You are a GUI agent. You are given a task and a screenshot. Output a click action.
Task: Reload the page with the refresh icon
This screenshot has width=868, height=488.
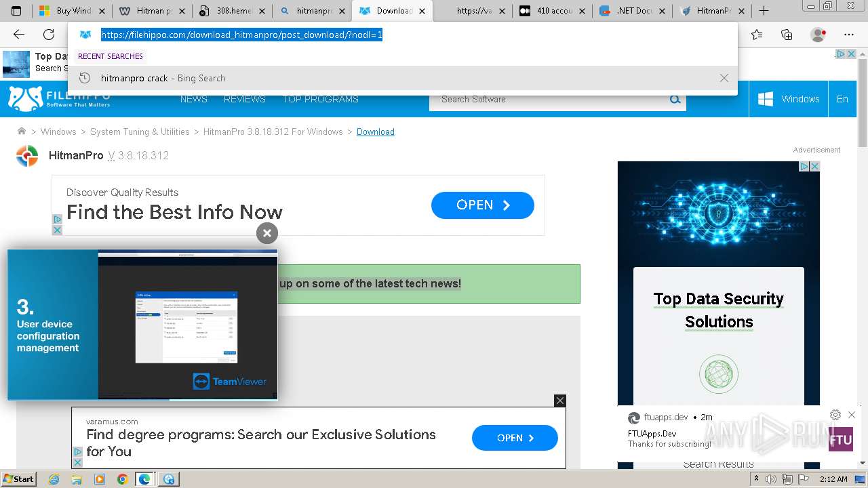pyautogui.click(x=49, y=35)
